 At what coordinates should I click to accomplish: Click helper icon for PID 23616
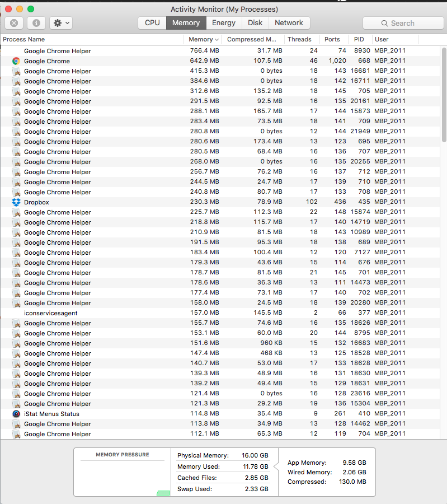tap(16, 394)
